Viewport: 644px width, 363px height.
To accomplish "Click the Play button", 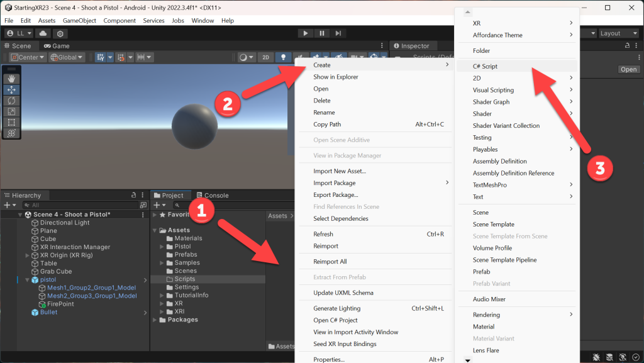I will point(305,33).
